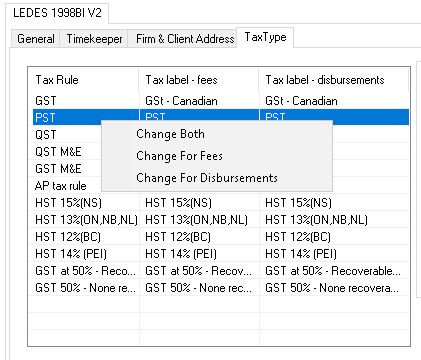This screenshot has height=360, width=421.
Task: Select GST 50% - None re... tax rule
Action: pos(85,288)
